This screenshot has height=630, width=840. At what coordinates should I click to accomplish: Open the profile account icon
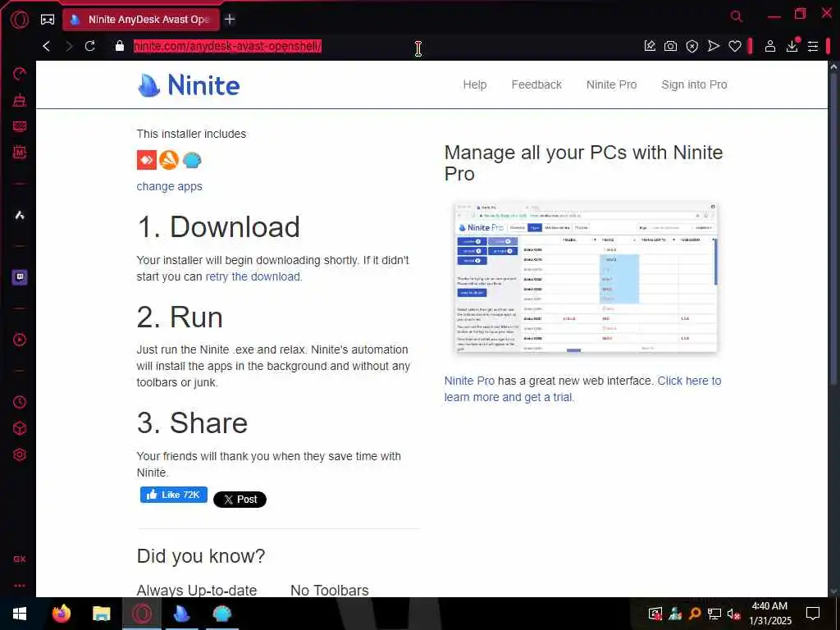coord(769,46)
